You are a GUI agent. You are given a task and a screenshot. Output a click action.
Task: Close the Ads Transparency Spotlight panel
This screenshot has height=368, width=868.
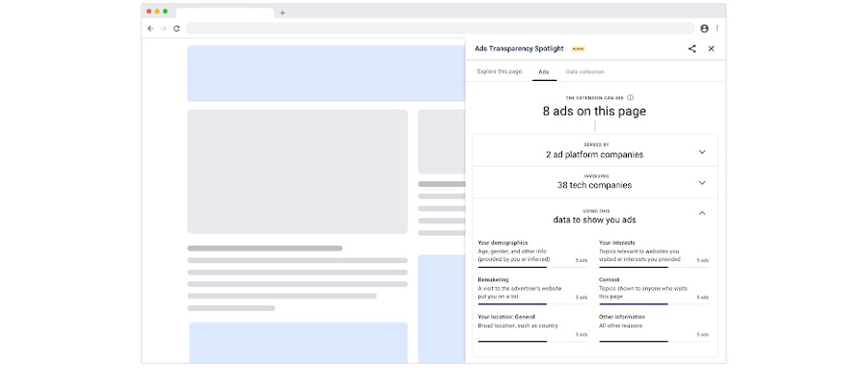coord(712,48)
